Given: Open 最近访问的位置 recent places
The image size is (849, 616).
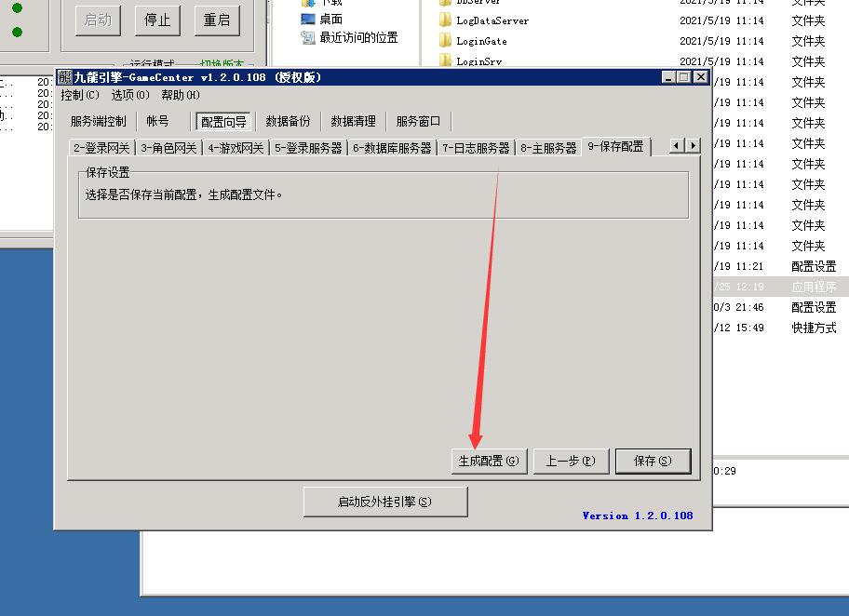Looking at the screenshot, I should tap(357, 37).
